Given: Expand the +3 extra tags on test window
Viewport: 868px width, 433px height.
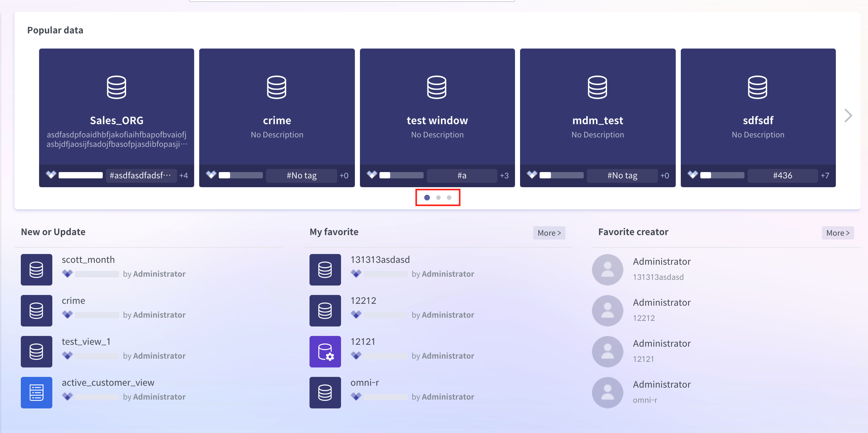Looking at the screenshot, I should [504, 175].
